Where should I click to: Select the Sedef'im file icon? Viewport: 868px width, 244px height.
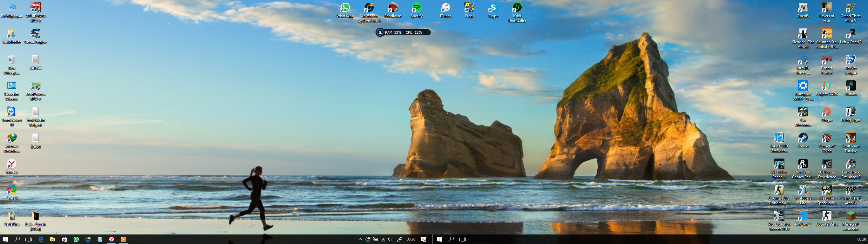(x=12, y=218)
